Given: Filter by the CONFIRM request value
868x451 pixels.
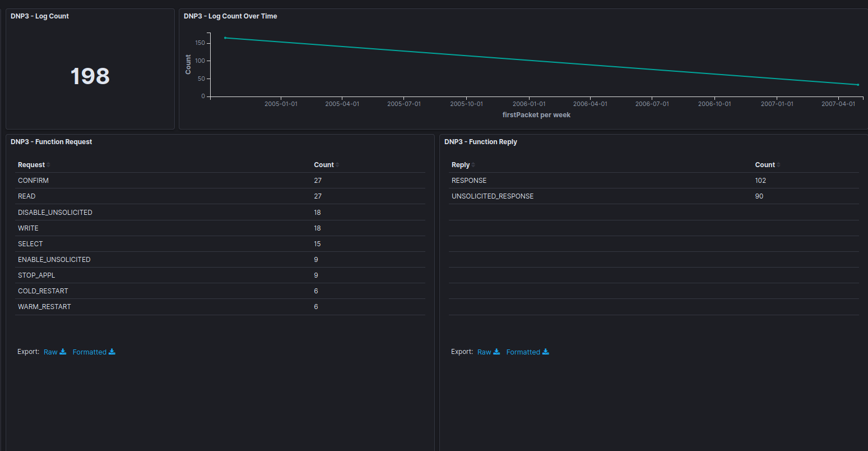Looking at the screenshot, I should [x=33, y=180].
